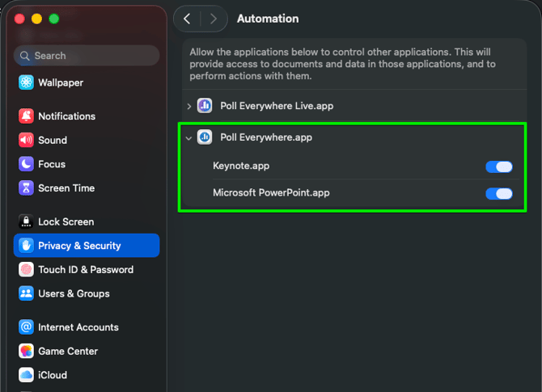Select Users & Groups label
The height and width of the screenshot is (392, 542).
point(74,293)
